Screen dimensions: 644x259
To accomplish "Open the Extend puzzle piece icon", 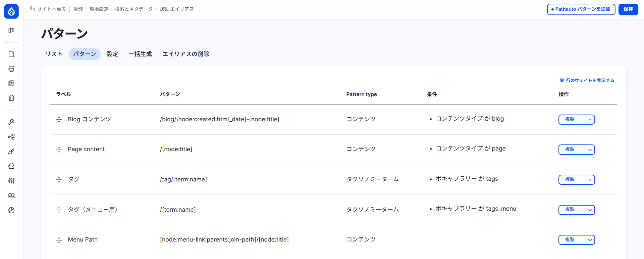I will coord(11,166).
